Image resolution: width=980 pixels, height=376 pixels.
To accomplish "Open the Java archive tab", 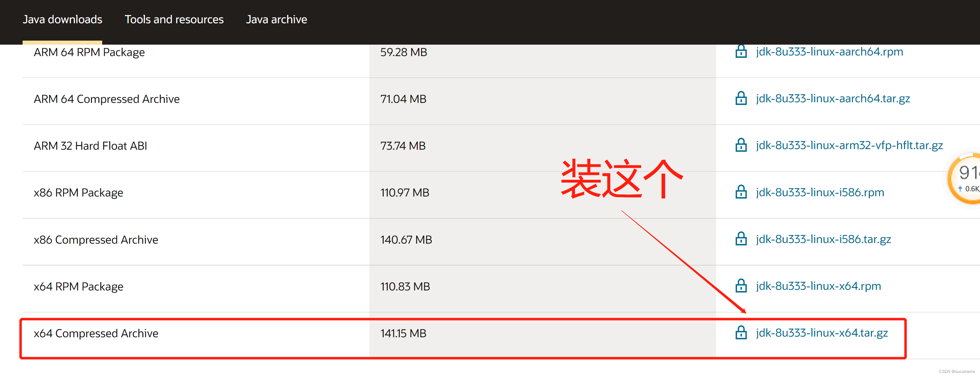I will 276,20.
